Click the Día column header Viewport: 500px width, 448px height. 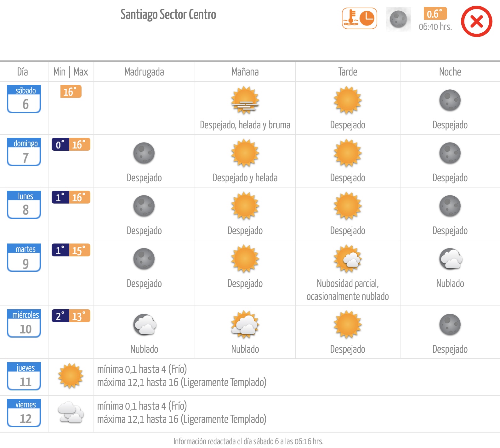coord(22,72)
